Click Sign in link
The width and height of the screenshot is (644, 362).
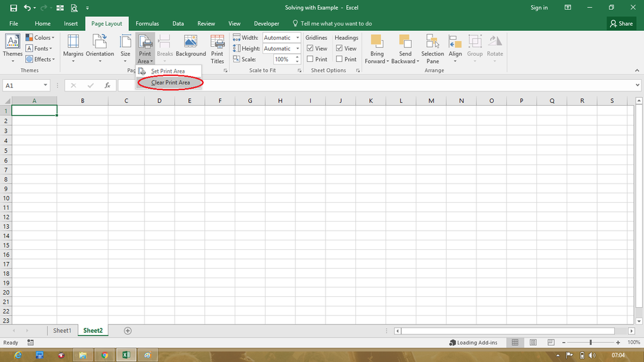(x=539, y=7)
